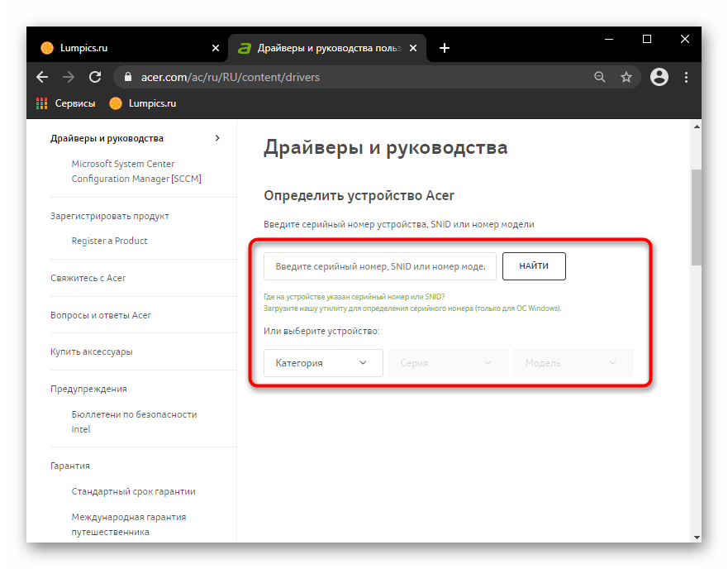728x569 pixels.
Task: Click the page scrollbar down arrow
Action: click(697, 537)
